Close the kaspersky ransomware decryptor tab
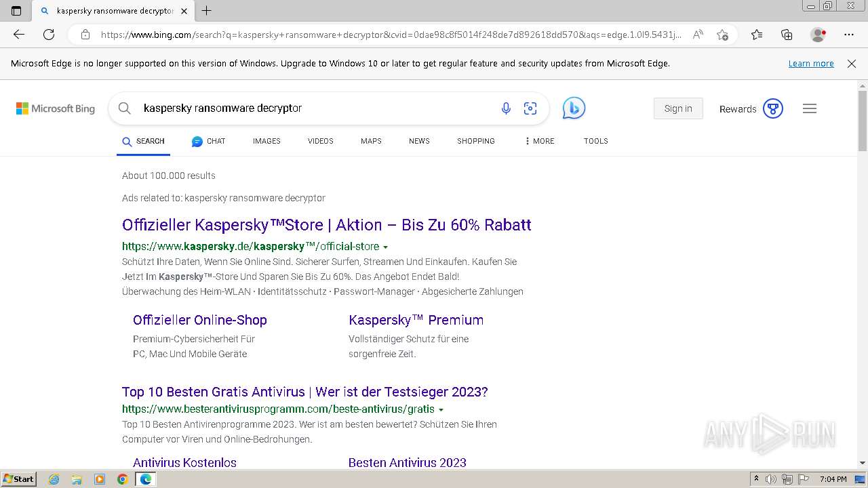 point(184,11)
